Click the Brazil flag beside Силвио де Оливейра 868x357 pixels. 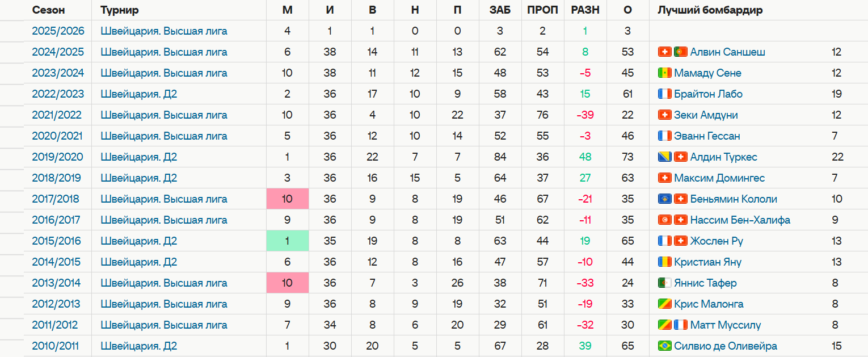click(664, 346)
